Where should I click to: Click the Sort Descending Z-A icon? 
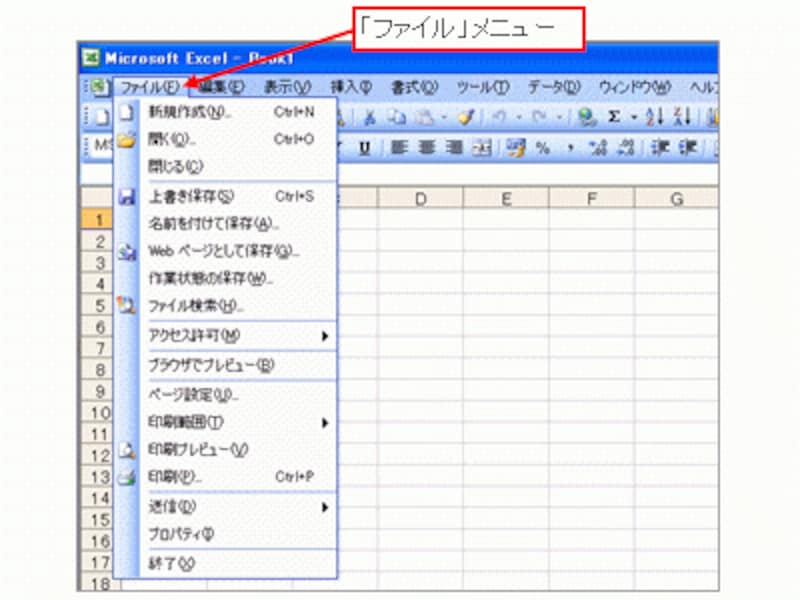click(682, 118)
